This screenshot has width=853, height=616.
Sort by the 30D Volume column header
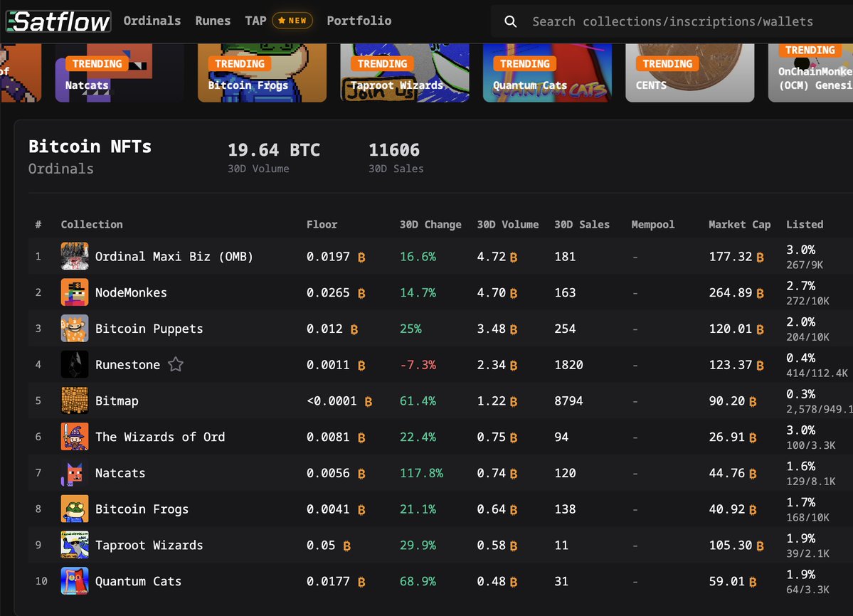[x=507, y=225]
